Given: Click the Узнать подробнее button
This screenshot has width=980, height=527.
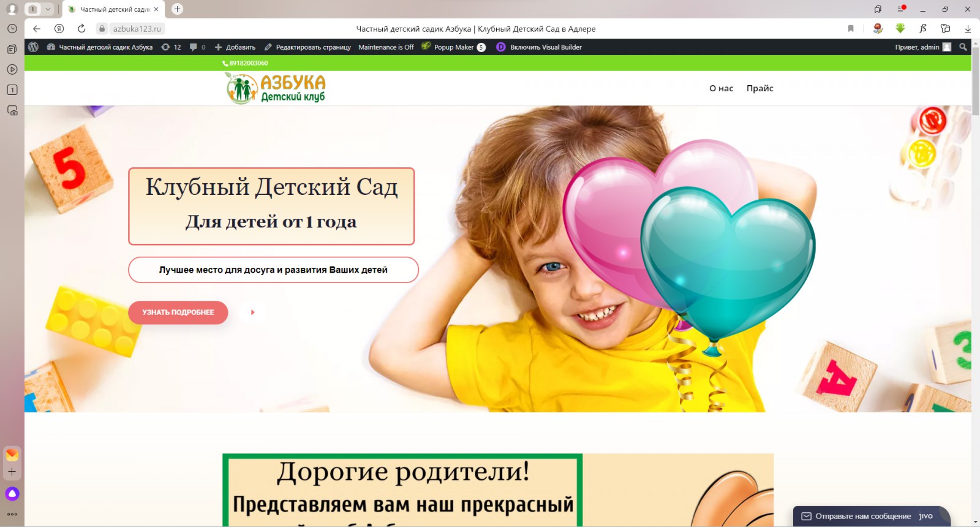Looking at the screenshot, I should [x=178, y=313].
